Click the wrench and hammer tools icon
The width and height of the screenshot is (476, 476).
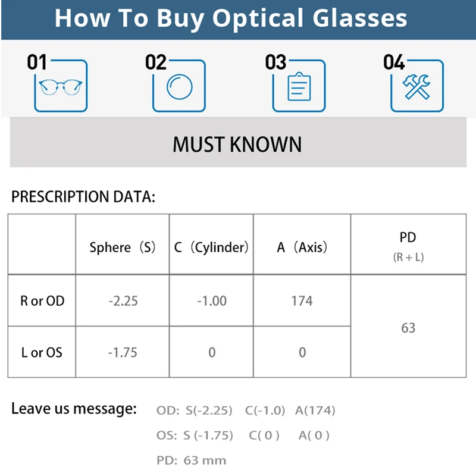416,88
